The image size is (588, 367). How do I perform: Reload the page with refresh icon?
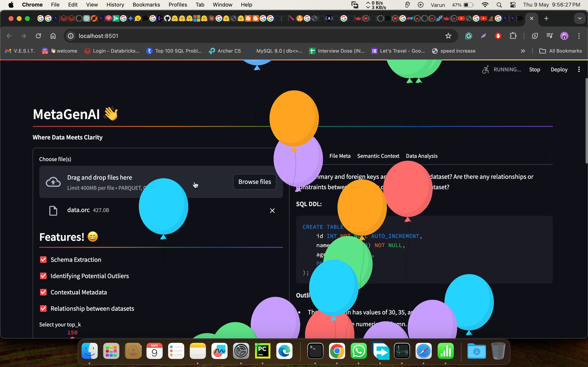click(x=38, y=36)
